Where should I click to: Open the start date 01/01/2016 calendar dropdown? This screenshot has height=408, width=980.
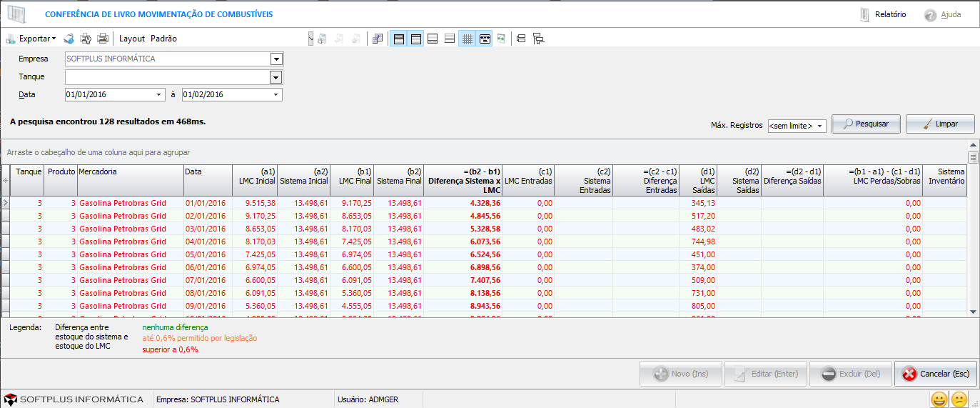click(158, 94)
